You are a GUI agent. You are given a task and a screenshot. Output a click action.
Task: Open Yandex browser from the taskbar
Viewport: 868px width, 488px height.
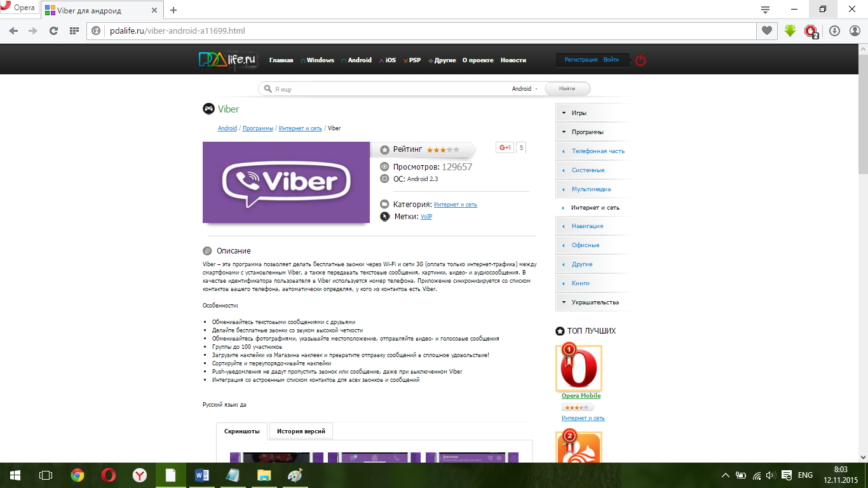[140, 475]
